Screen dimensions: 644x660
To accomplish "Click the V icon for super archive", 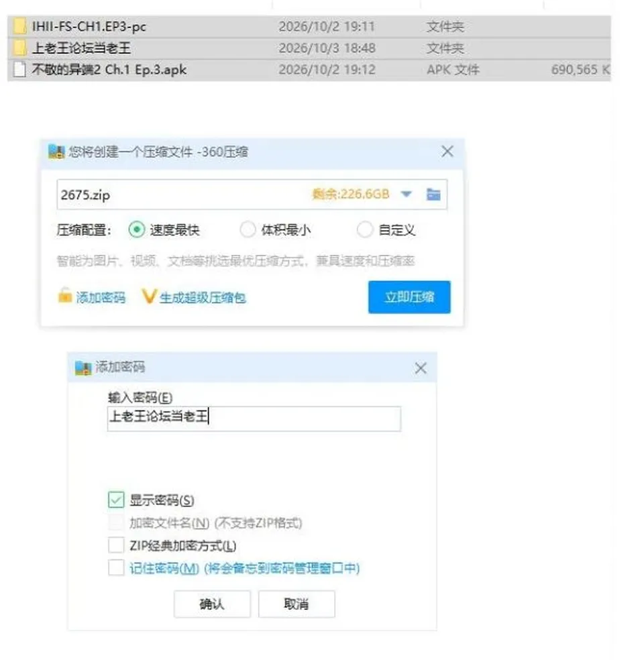I will coord(149,296).
